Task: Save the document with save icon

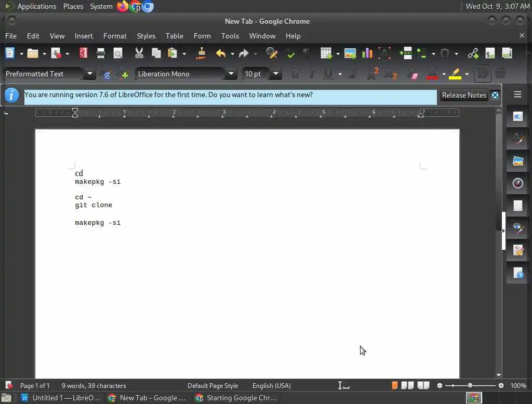Action: tap(56, 53)
